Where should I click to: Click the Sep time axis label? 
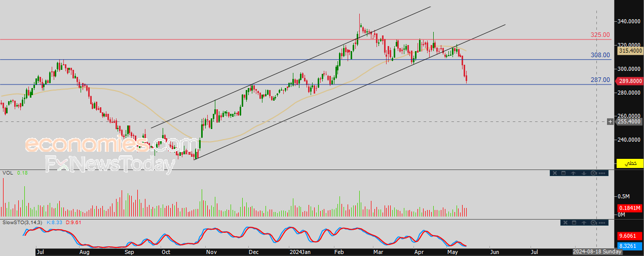(x=129, y=251)
